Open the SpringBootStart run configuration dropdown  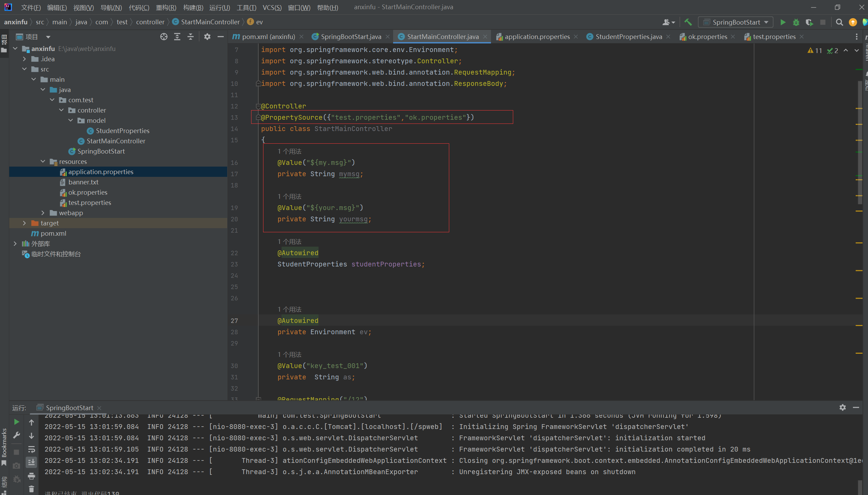[x=736, y=22]
